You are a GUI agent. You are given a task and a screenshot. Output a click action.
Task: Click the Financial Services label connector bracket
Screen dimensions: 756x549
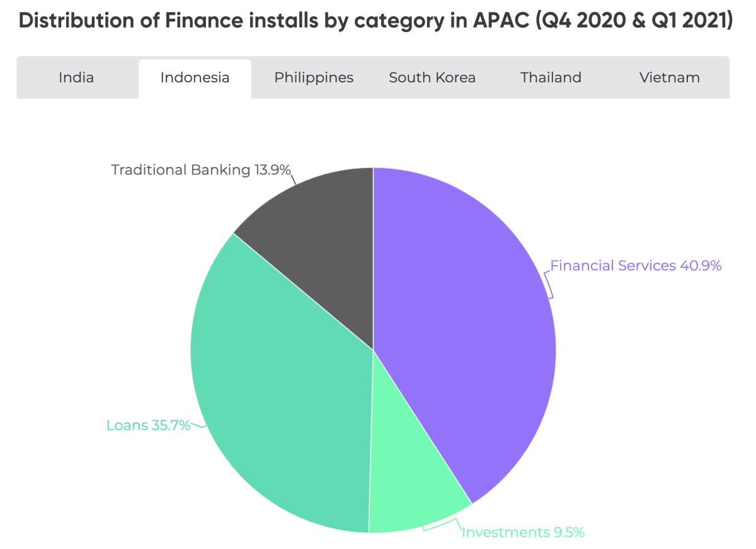[548, 282]
